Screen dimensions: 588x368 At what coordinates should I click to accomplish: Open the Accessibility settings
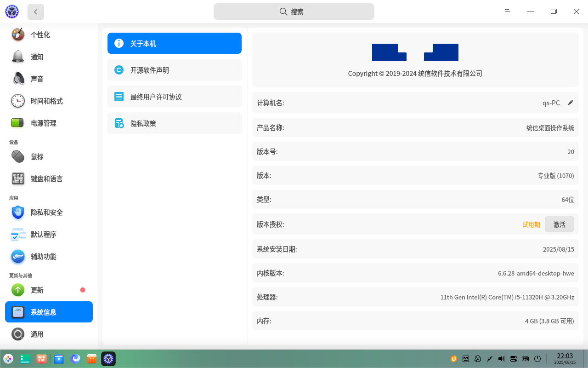[43, 257]
